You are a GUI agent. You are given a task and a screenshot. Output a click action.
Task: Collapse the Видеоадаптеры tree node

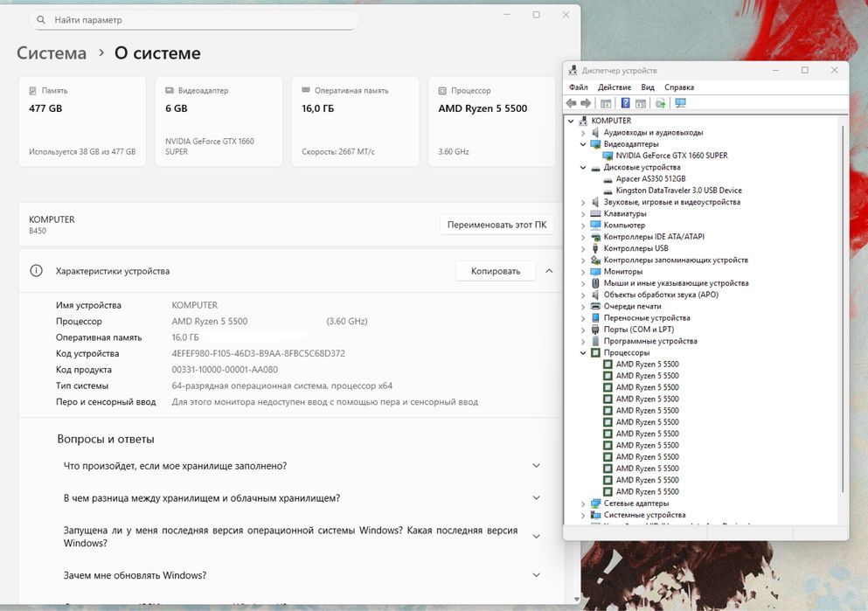583,144
